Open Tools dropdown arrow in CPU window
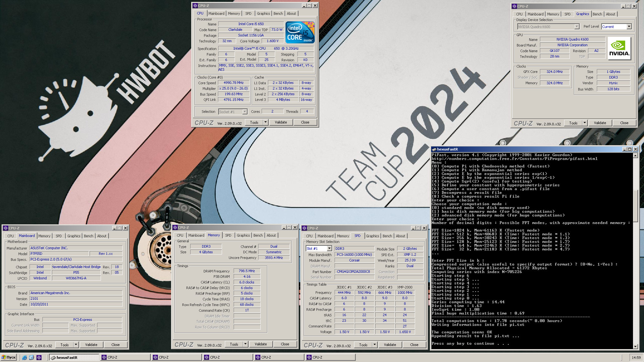The height and width of the screenshot is (362, 644). click(x=266, y=122)
